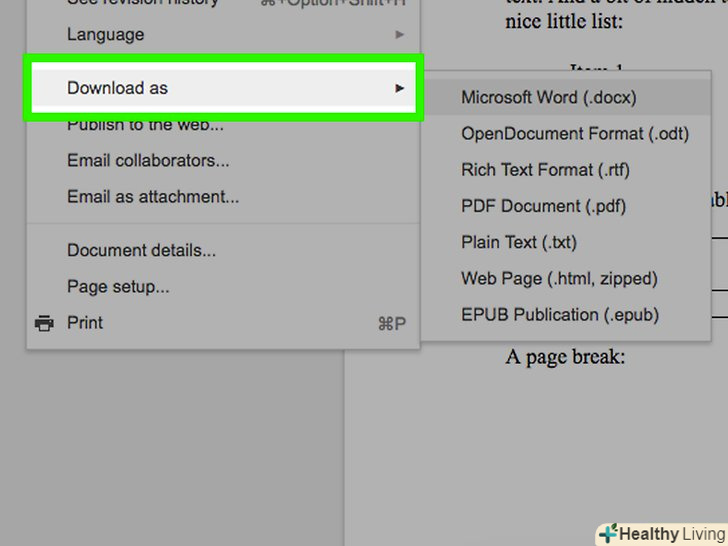Select the Download as menu item
The image size is (728, 546).
click(x=223, y=88)
